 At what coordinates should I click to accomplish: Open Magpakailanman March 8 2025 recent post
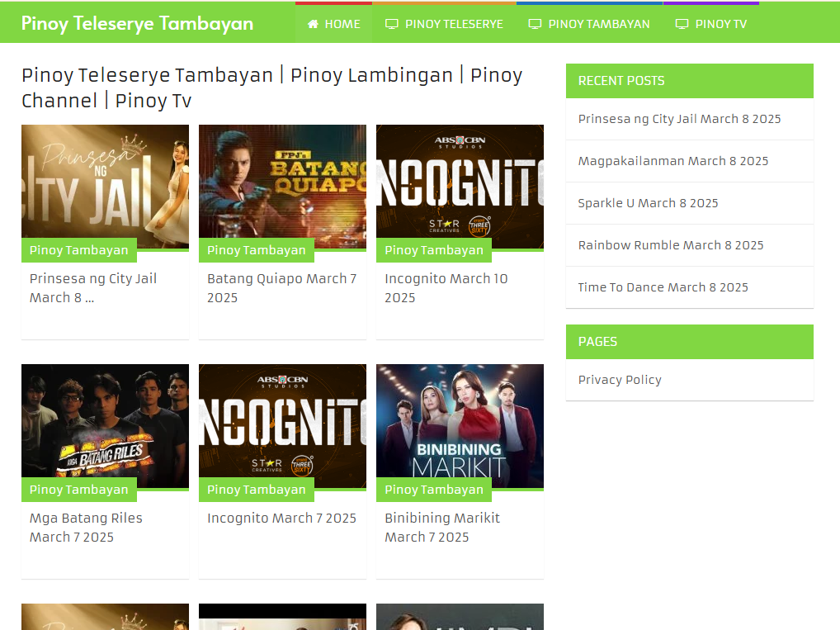pyautogui.click(x=672, y=161)
